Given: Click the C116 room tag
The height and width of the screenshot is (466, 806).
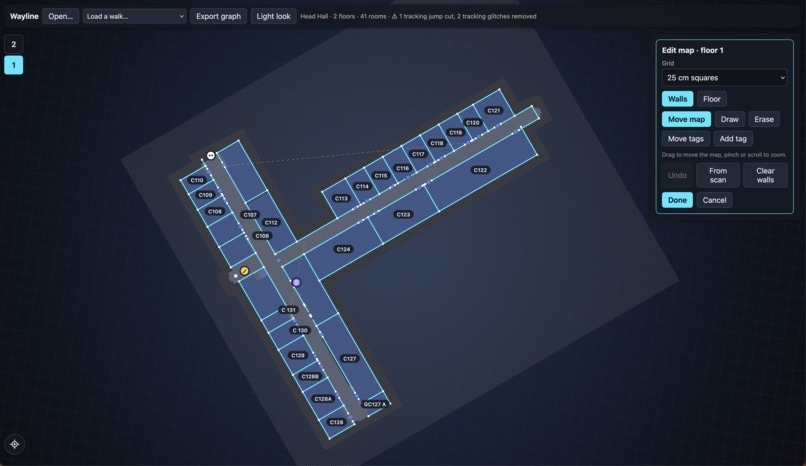Looking at the screenshot, I should pos(402,168).
